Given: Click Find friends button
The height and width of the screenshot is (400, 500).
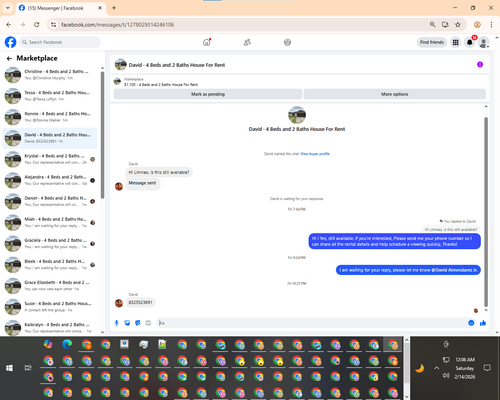Looking at the screenshot, I should pos(432,42).
